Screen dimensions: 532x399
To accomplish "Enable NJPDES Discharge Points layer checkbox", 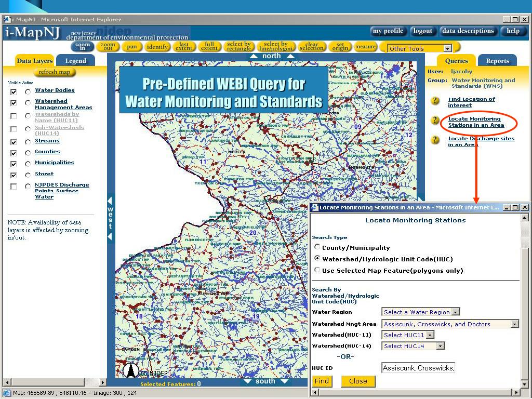I will click(x=14, y=187).
